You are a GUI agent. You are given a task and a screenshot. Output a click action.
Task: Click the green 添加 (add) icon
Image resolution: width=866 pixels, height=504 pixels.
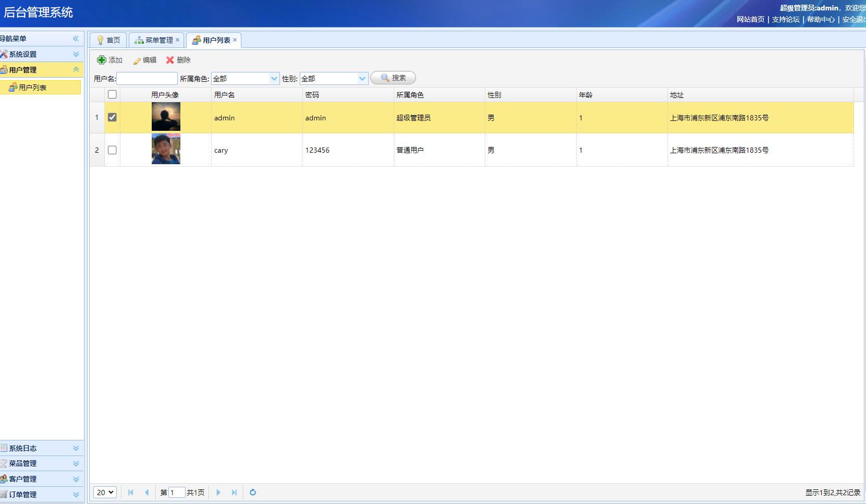(x=102, y=60)
